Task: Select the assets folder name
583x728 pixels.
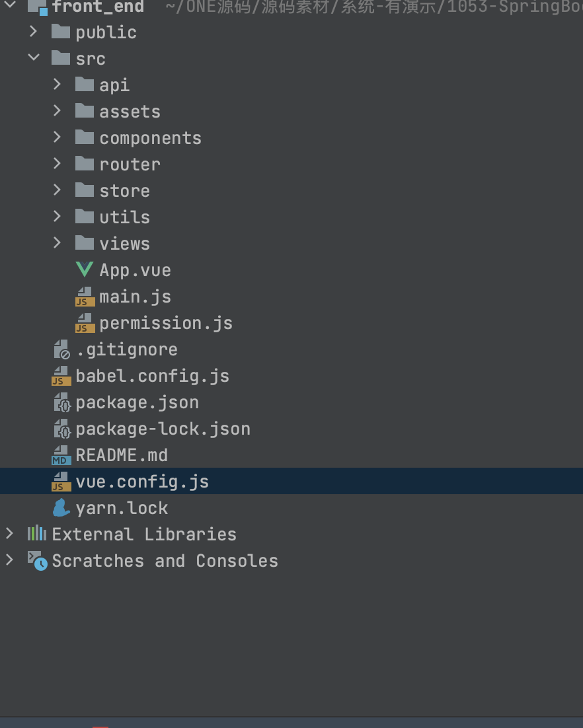Action: 130,112
